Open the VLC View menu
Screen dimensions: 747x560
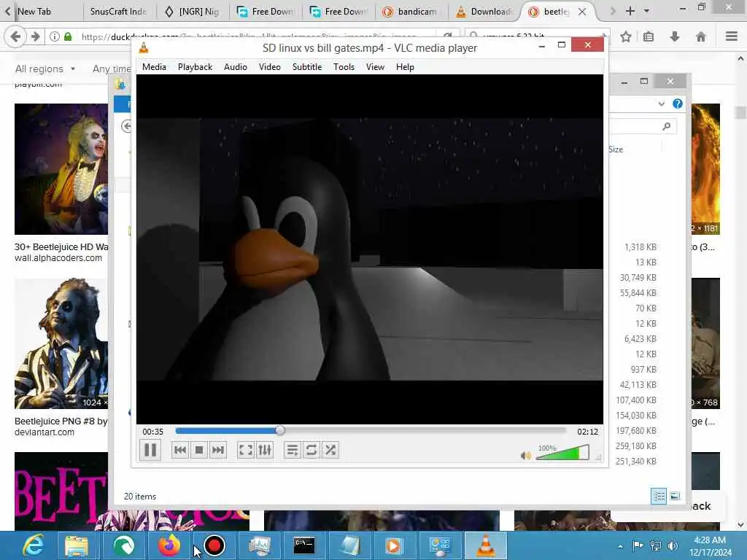375,67
